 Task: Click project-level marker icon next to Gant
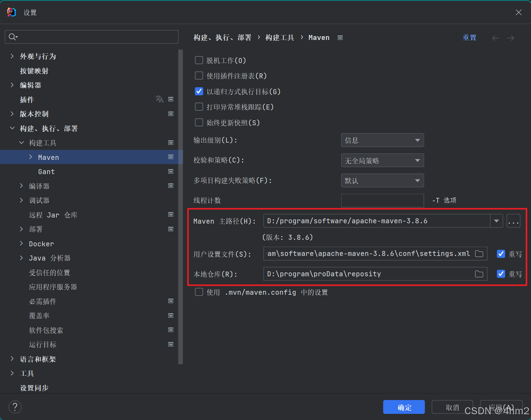tap(171, 171)
